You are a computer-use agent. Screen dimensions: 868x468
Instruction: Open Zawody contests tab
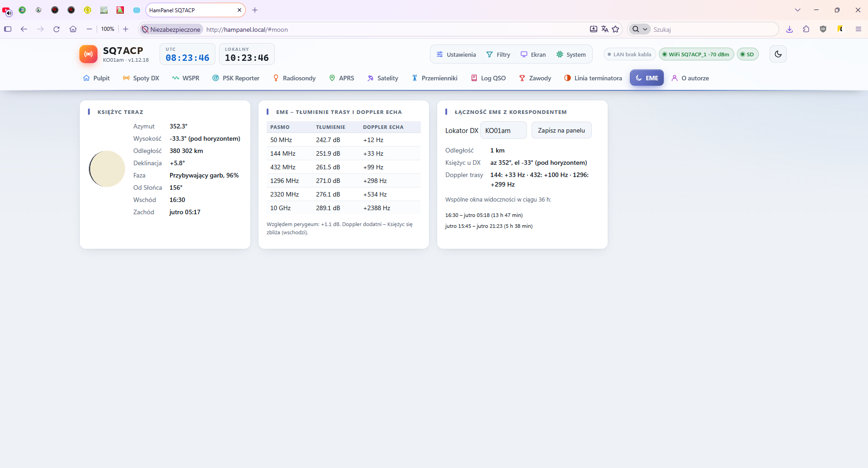tap(535, 78)
